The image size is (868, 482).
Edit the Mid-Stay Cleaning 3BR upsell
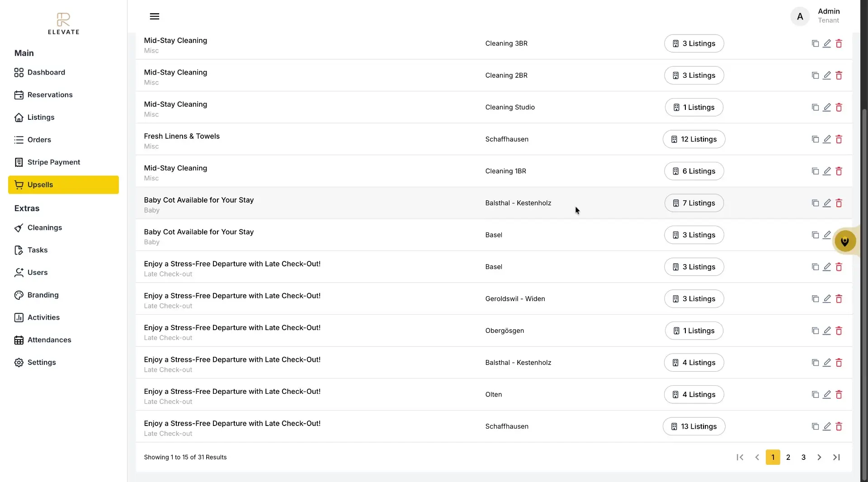coord(827,43)
